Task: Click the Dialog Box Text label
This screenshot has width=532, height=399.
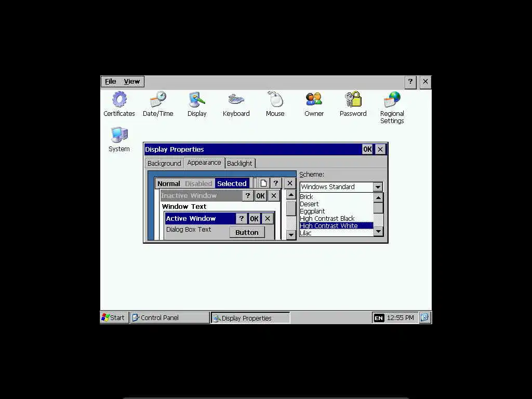Action: tap(189, 229)
